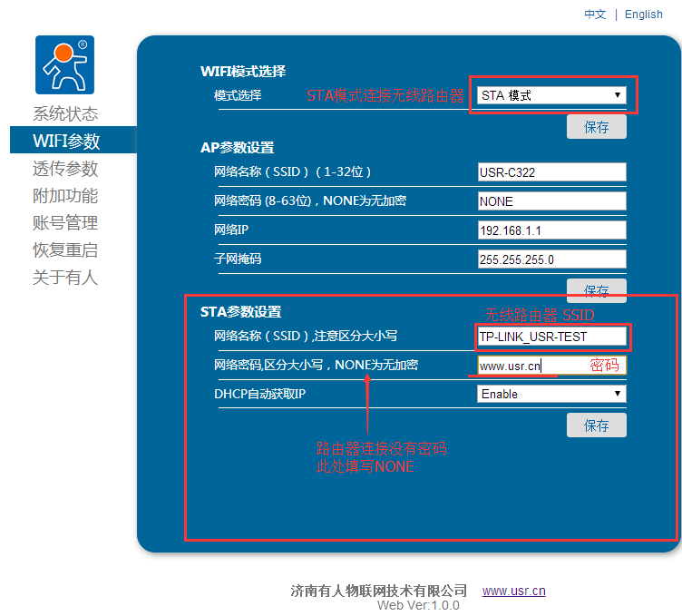The image size is (682, 616).
Task: Switch language to English
Action: tap(644, 15)
